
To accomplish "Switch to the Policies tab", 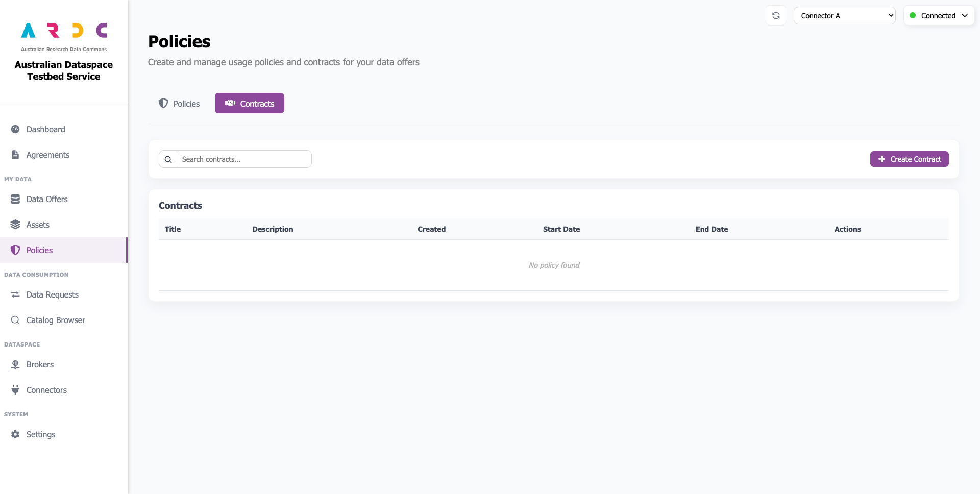I will pos(179,103).
